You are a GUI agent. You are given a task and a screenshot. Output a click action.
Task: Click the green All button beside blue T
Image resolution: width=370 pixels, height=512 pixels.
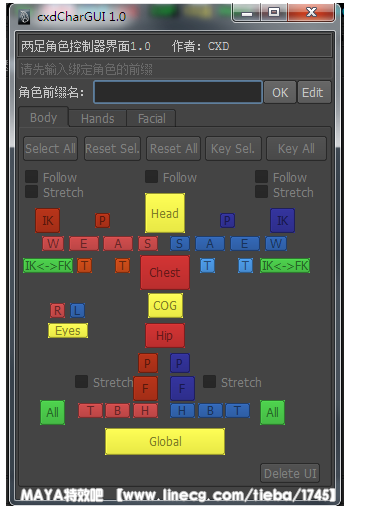[272, 412]
